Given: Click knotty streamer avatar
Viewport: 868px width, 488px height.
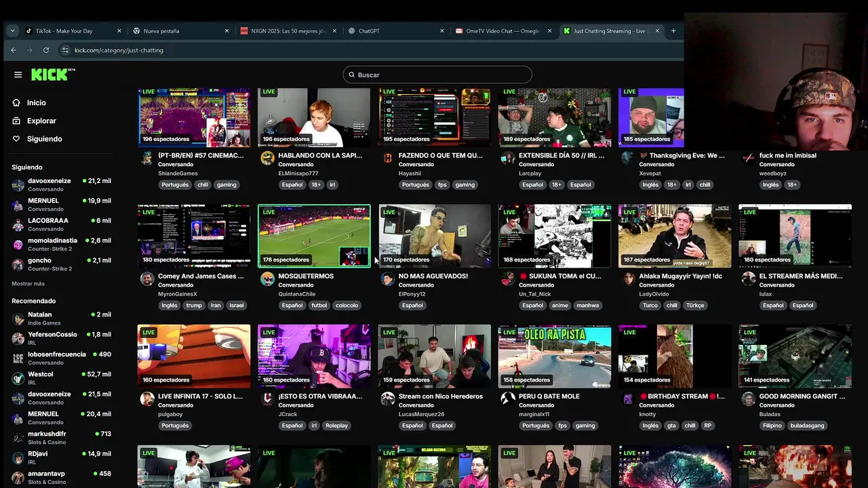Looking at the screenshot, I should (x=628, y=399).
